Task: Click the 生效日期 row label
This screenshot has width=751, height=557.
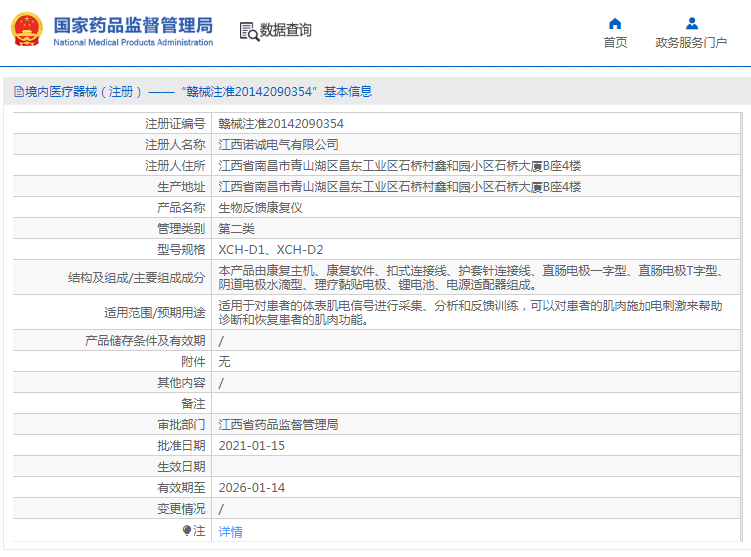Action: coord(181,467)
